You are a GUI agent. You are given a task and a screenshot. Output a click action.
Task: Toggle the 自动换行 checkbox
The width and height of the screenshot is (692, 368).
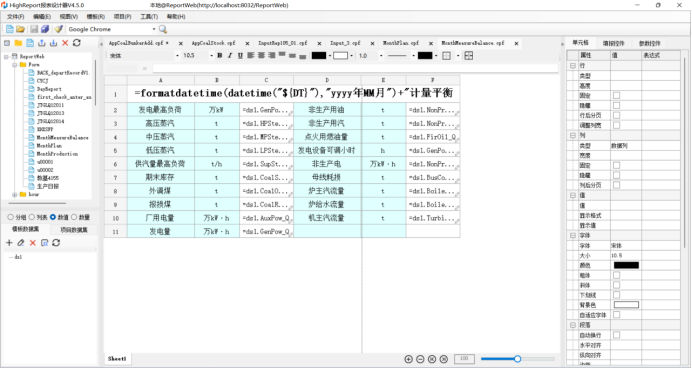(617, 335)
